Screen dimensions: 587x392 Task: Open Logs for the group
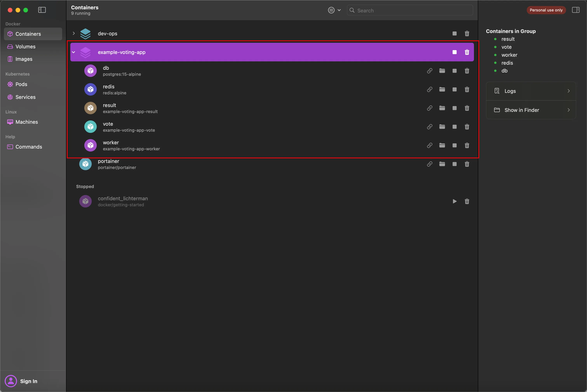click(x=531, y=91)
